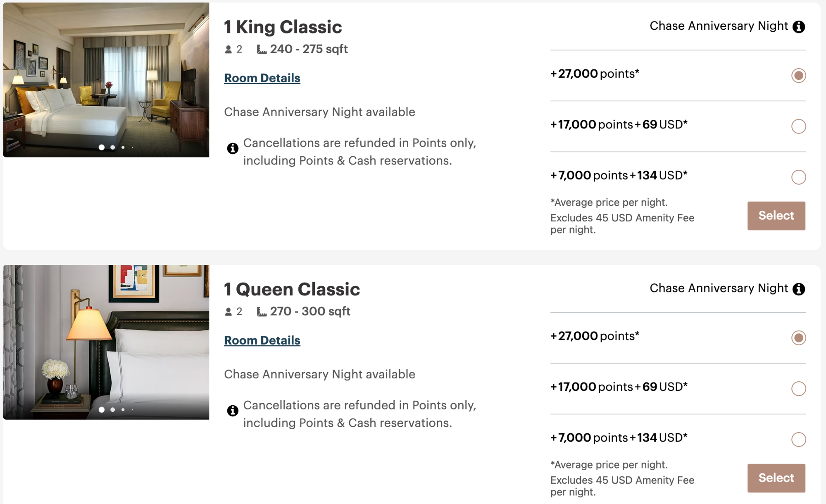The image size is (826, 504).
Task: Click the cancellation policy info icon under Queen Classic
Action: click(233, 411)
